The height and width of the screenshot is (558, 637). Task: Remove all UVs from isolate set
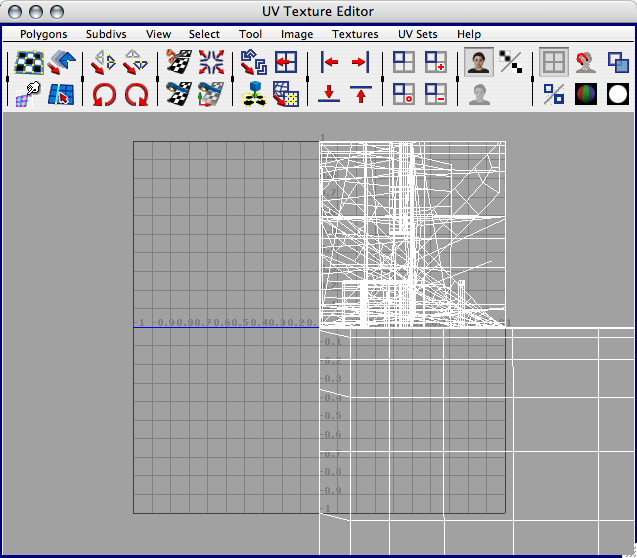coord(404,94)
